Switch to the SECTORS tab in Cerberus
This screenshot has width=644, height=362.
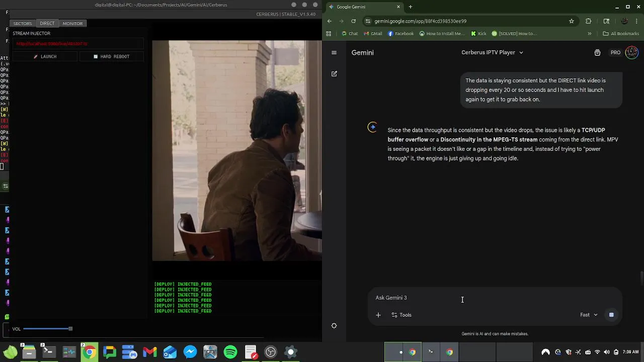(23, 24)
